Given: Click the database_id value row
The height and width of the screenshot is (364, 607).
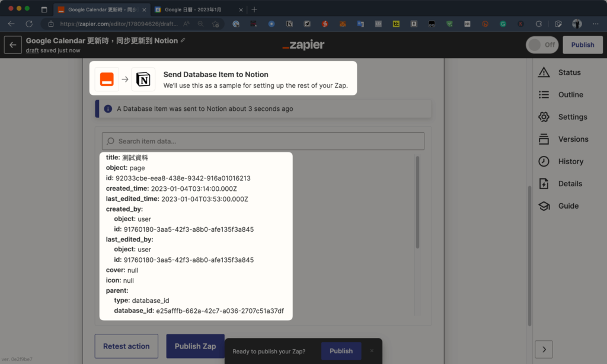Looking at the screenshot, I should pos(199,311).
